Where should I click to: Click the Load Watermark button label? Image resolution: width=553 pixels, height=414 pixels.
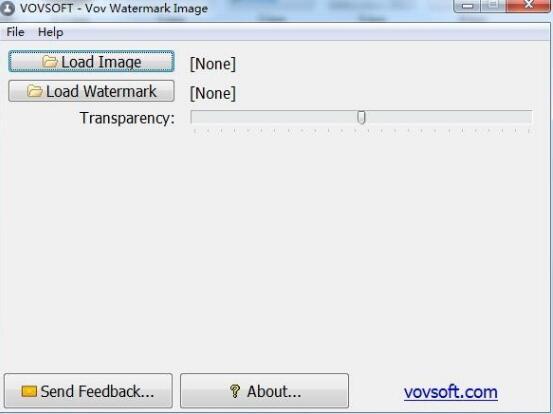pos(101,91)
